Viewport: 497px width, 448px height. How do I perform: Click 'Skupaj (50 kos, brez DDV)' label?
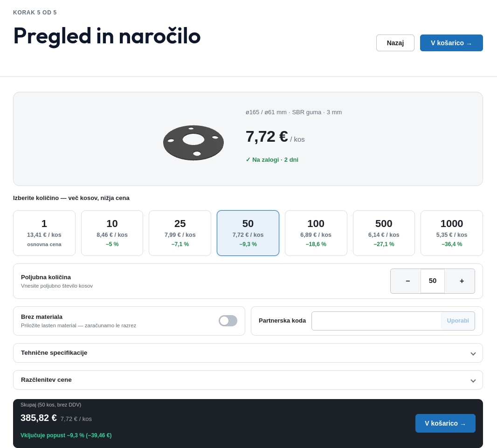click(51, 405)
